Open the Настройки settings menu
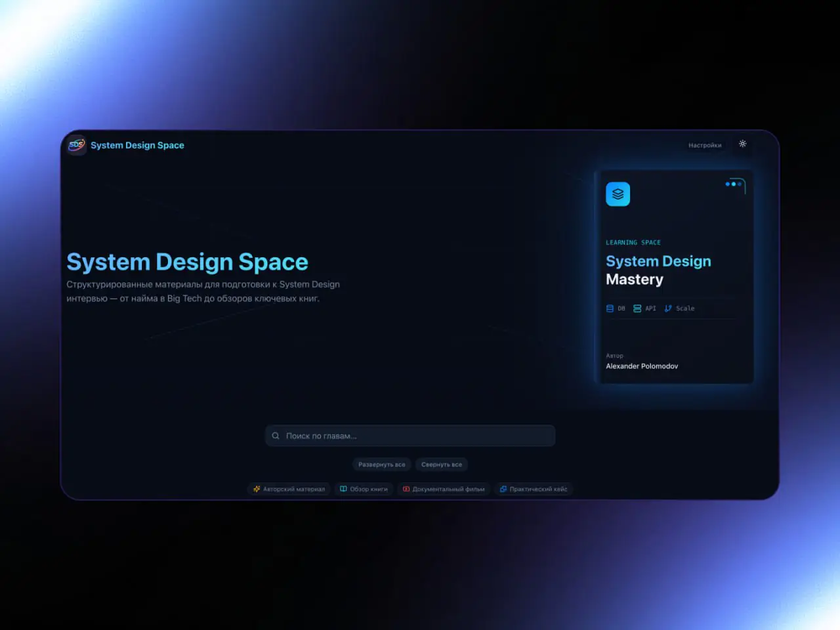The height and width of the screenshot is (630, 840). pyautogui.click(x=705, y=145)
